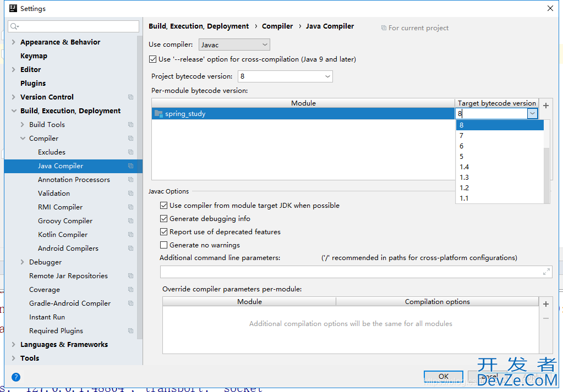Enable Generate no warnings checkbox
Viewport: 563px width, 392px height.
[164, 245]
